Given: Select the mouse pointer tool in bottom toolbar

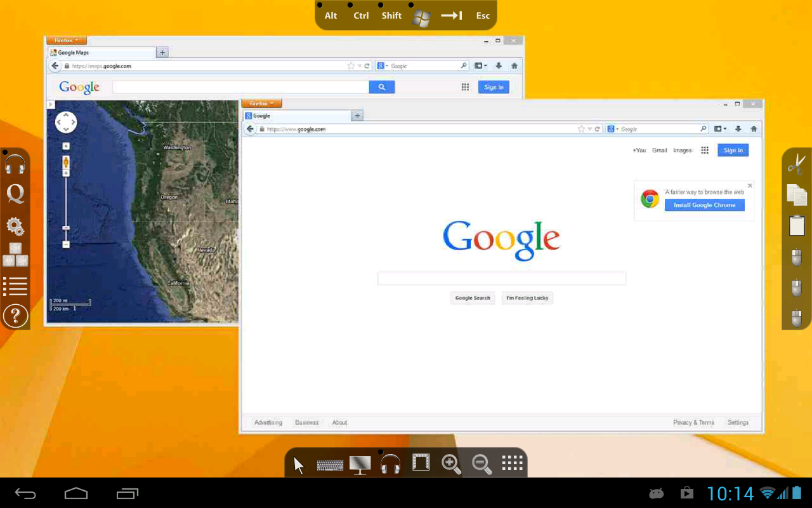Looking at the screenshot, I should [x=299, y=465].
